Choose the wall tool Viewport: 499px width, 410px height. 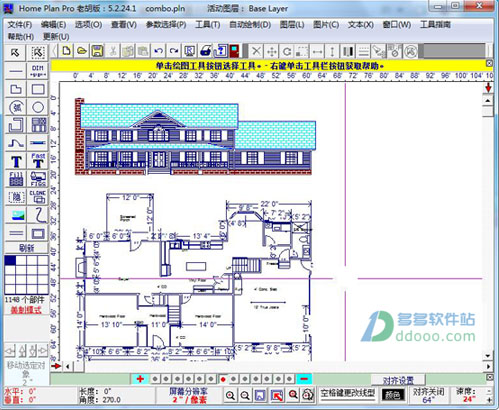click(15, 125)
